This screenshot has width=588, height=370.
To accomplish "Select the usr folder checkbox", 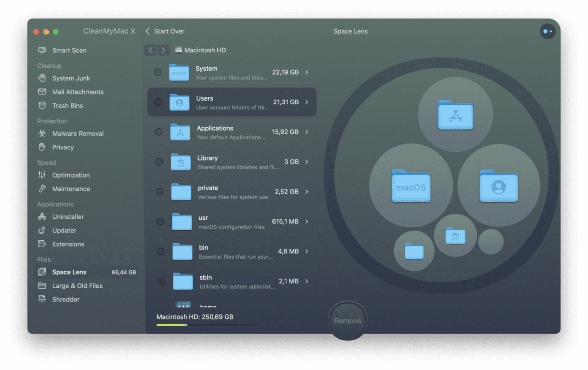I will click(x=160, y=222).
